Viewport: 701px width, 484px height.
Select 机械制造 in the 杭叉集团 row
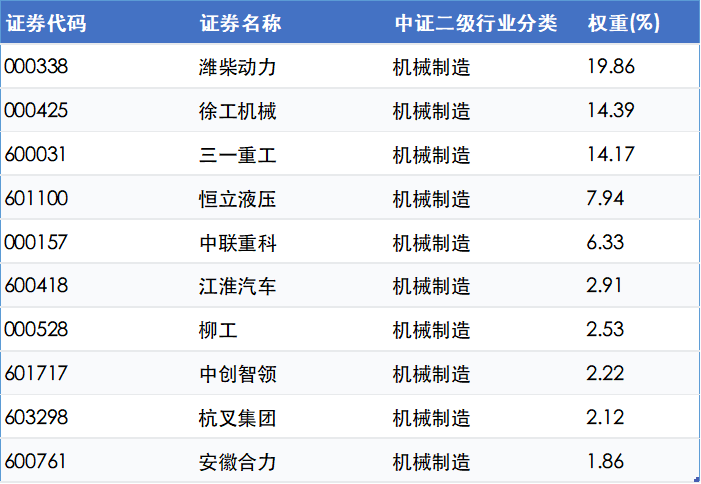431,418
